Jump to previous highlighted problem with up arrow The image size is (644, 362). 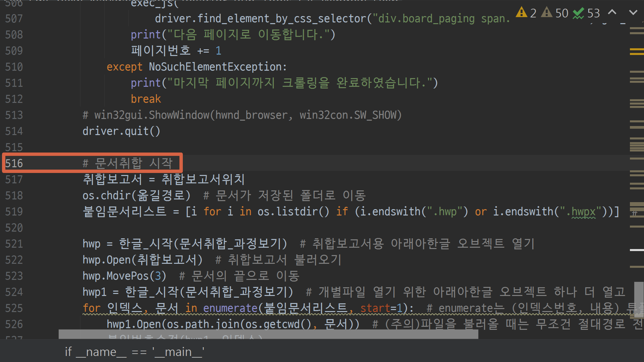tap(612, 12)
